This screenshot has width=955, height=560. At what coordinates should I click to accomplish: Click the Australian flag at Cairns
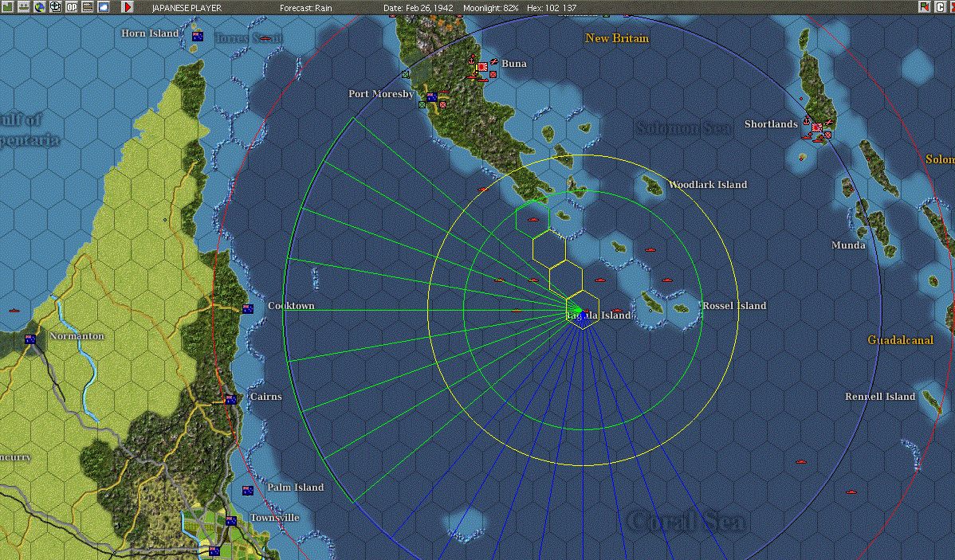click(231, 399)
